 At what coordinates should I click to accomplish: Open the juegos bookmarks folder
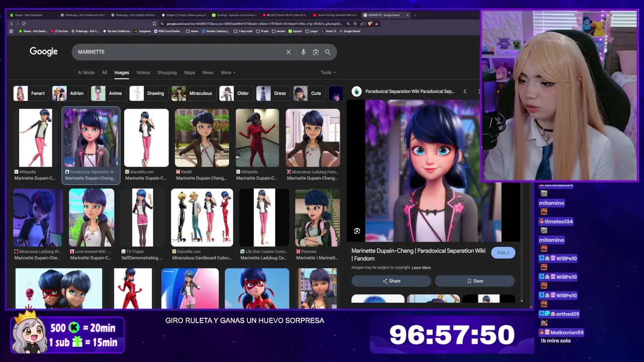(311, 31)
